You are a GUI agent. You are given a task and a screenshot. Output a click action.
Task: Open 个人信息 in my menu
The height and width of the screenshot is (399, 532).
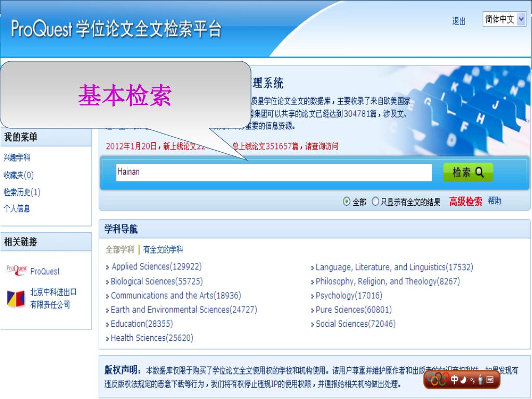(17, 209)
